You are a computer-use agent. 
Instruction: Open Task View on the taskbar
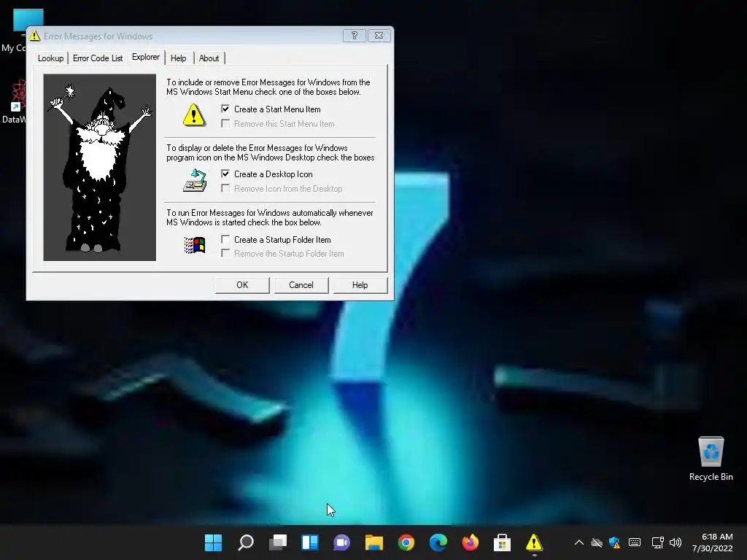[x=278, y=542]
